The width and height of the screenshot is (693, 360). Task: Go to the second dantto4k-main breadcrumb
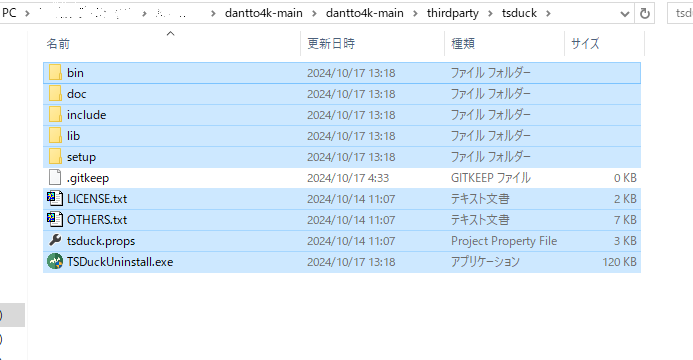click(365, 13)
